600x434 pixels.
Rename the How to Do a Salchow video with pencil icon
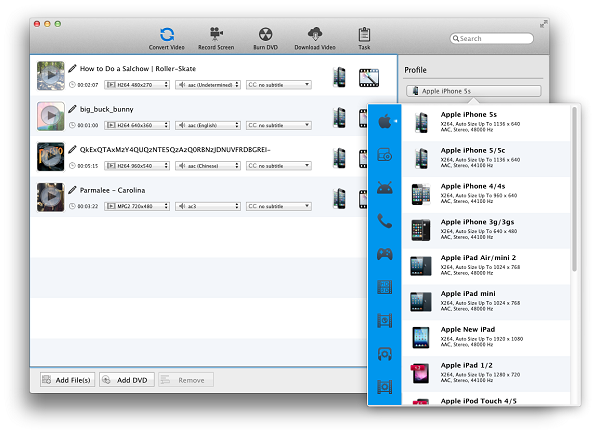coord(72,69)
